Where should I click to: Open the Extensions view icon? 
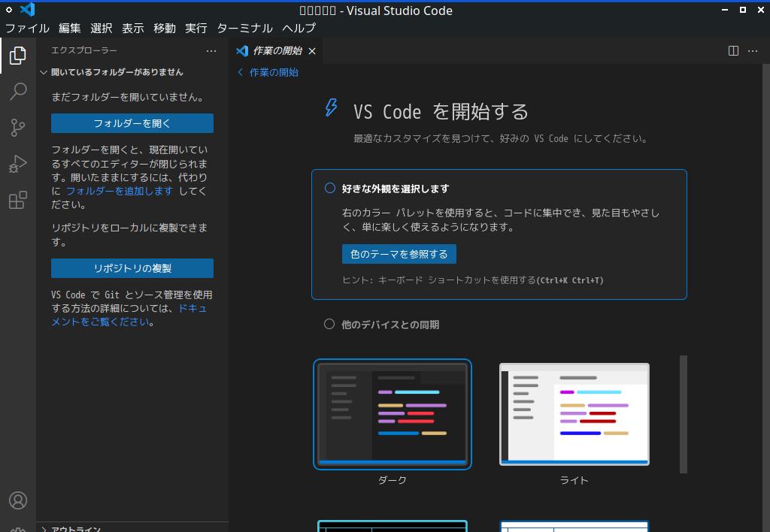tap(18, 200)
